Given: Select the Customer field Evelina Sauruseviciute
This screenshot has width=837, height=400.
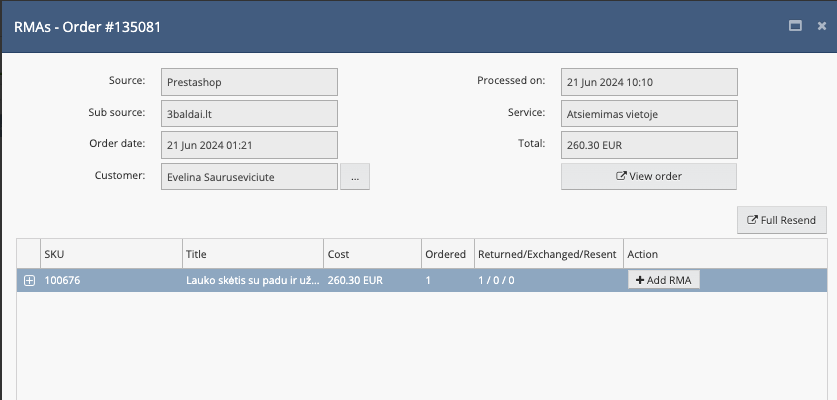Looking at the screenshot, I should coord(249,177).
